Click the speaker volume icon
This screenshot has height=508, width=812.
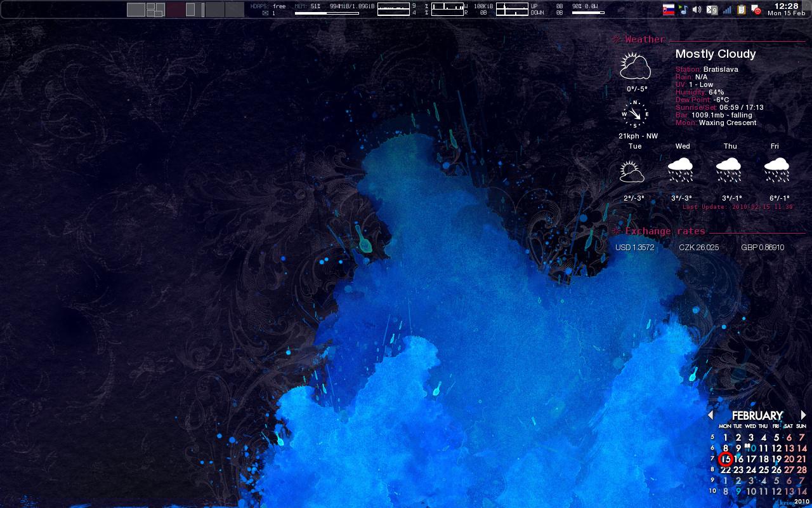697,10
